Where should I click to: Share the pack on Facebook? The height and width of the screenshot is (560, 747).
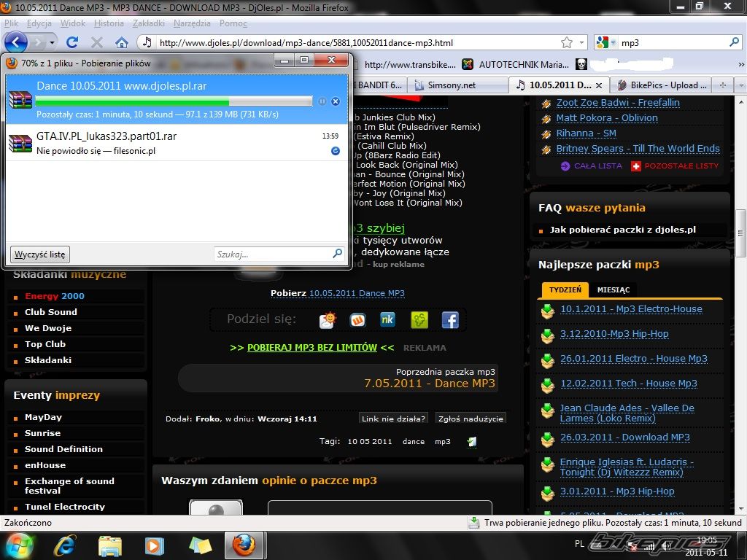(450, 320)
